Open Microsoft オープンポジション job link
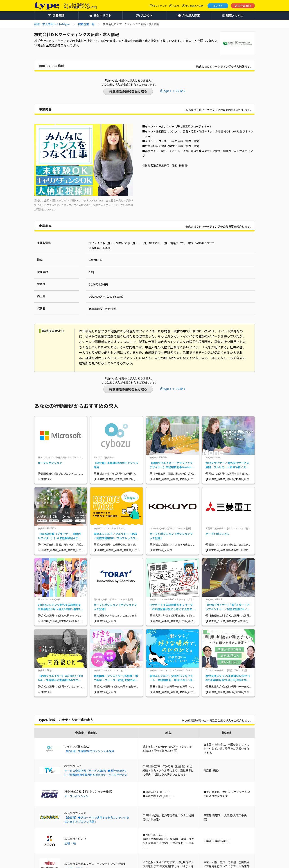Screen dimensions: 289x868 coord(50,463)
